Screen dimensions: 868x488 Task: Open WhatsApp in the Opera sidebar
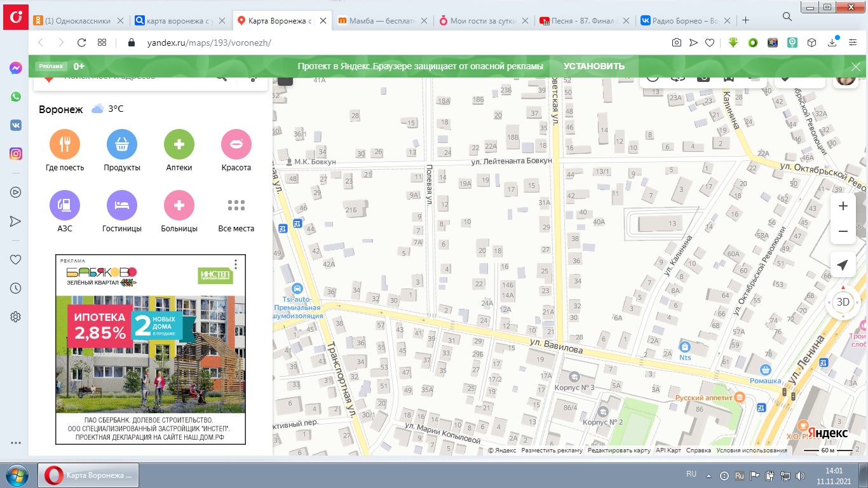16,97
